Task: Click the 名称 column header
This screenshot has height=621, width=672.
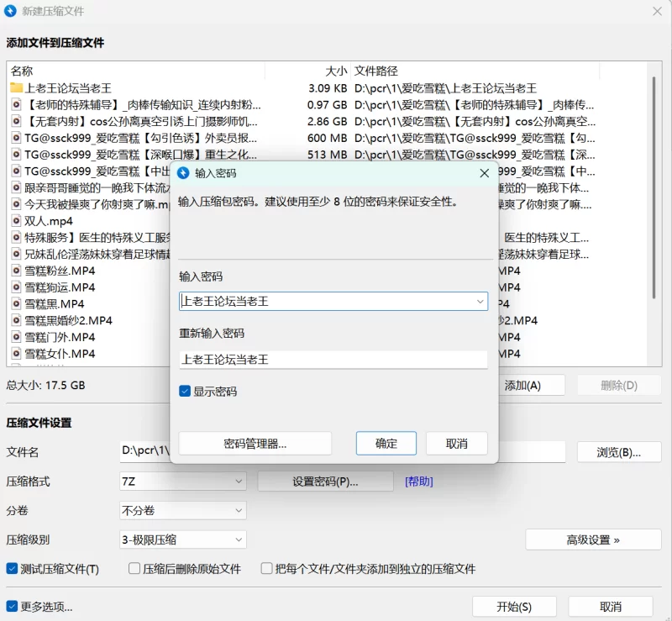Action: [x=23, y=71]
